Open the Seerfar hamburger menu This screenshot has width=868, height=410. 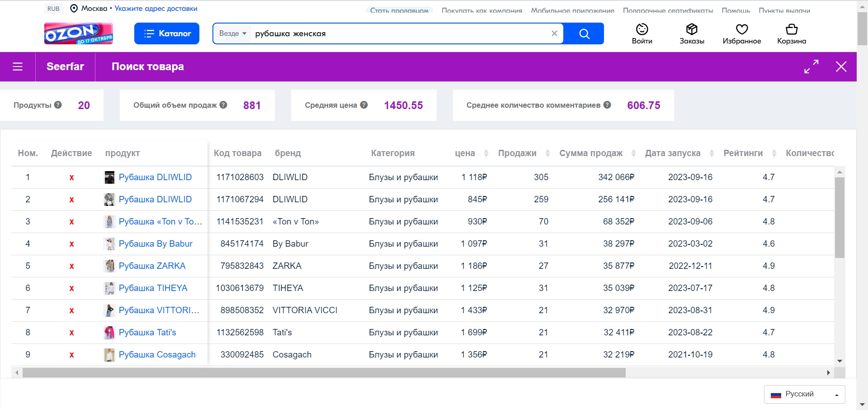(18, 67)
